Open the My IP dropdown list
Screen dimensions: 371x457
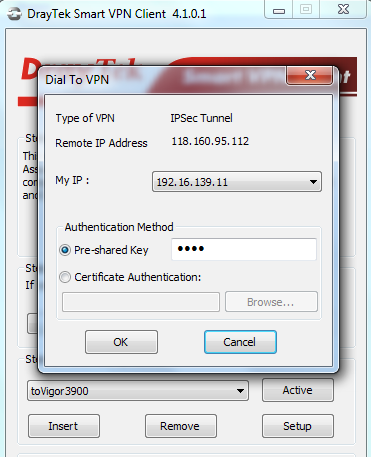[x=237, y=182]
